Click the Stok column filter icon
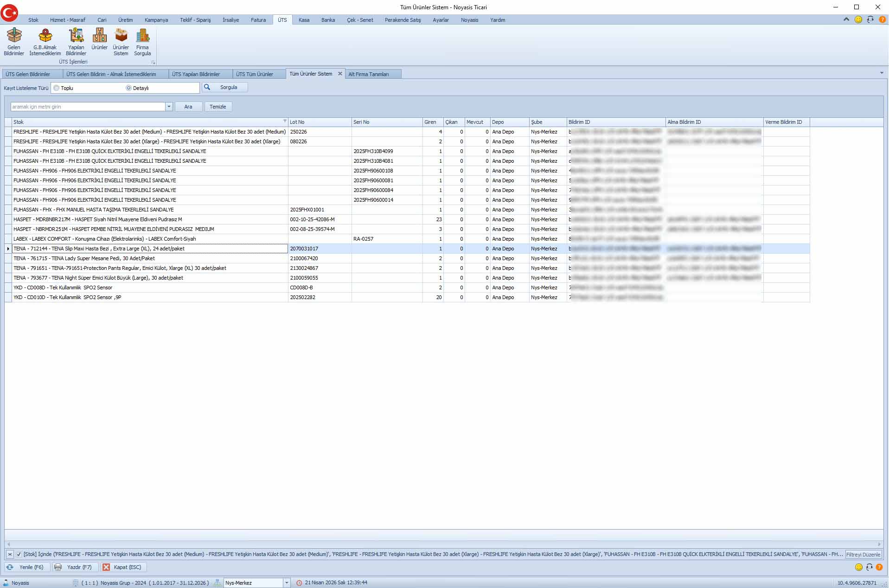 point(285,121)
